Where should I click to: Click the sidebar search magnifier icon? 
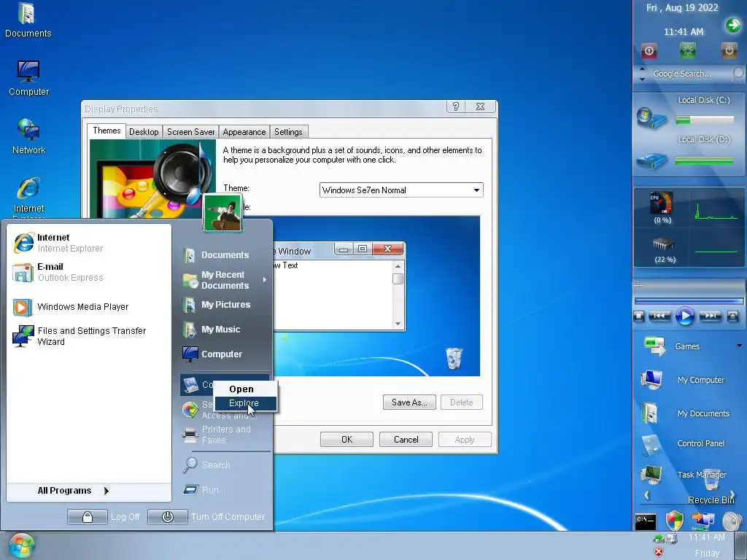[x=737, y=74]
